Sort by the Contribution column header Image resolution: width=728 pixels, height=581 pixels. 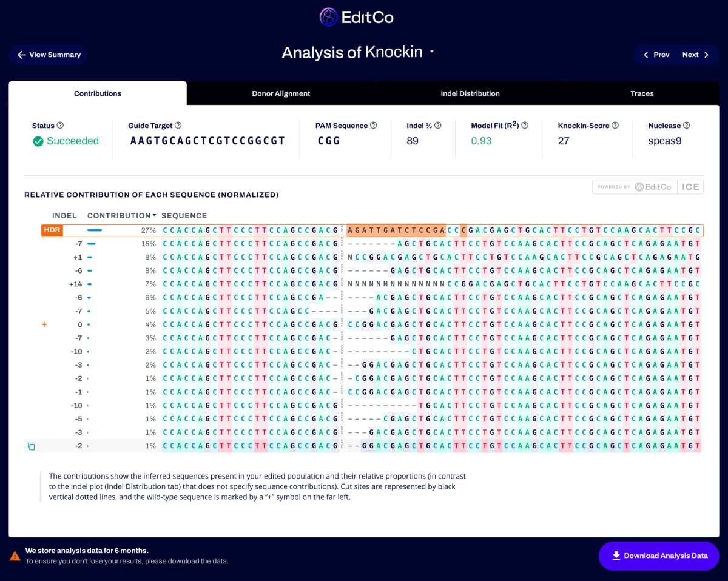pyautogui.click(x=121, y=215)
